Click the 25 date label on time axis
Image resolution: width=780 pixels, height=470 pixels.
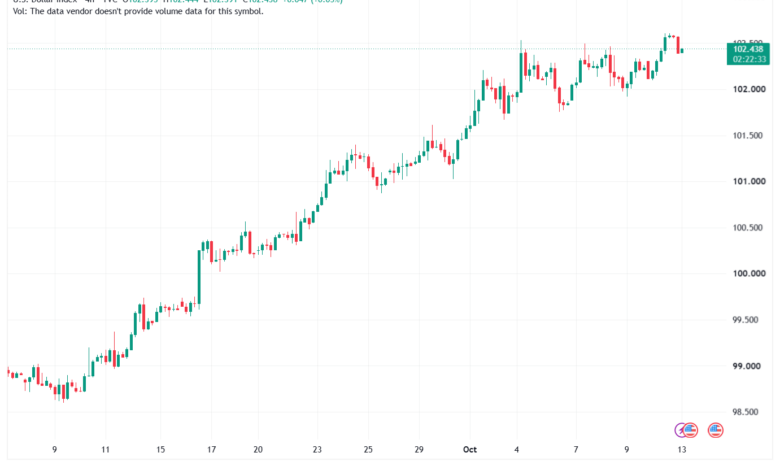pos(368,450)
